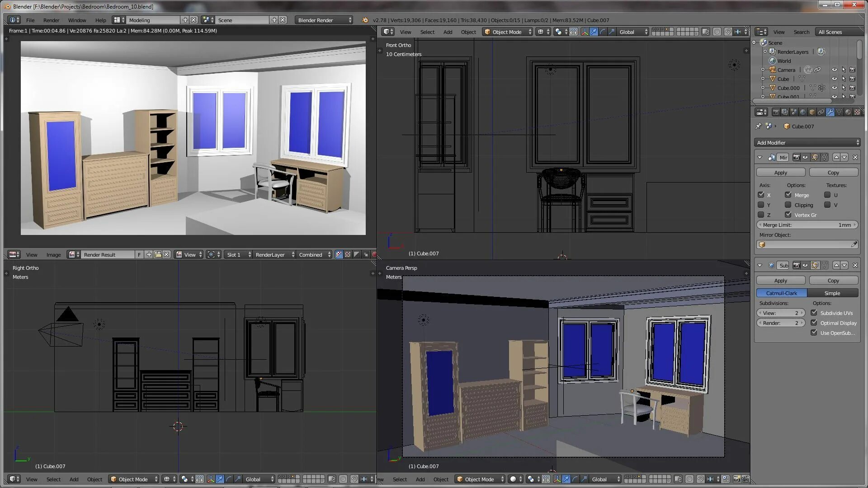Open the Blender Render engine dropdown
The width and height of the screenshot is (868, 488).
tap(324, 20)
